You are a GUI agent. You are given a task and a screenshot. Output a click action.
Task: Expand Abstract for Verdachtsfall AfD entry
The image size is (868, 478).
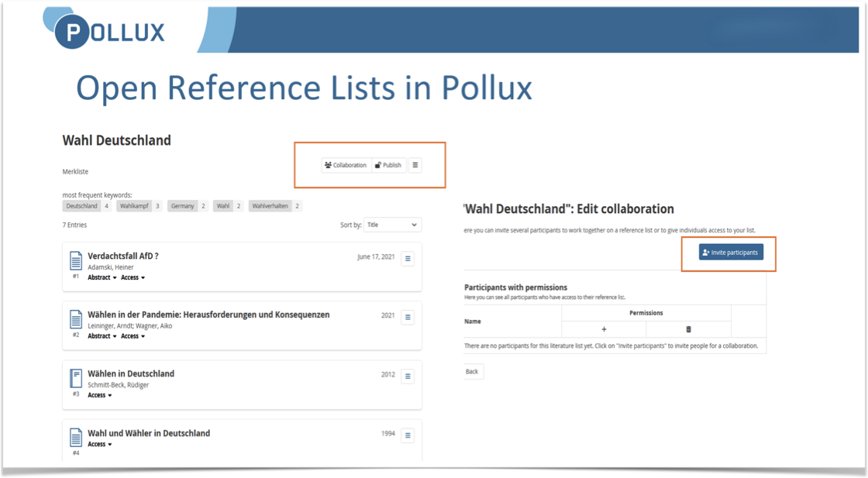pyautogui.click(x=102, y=277)
